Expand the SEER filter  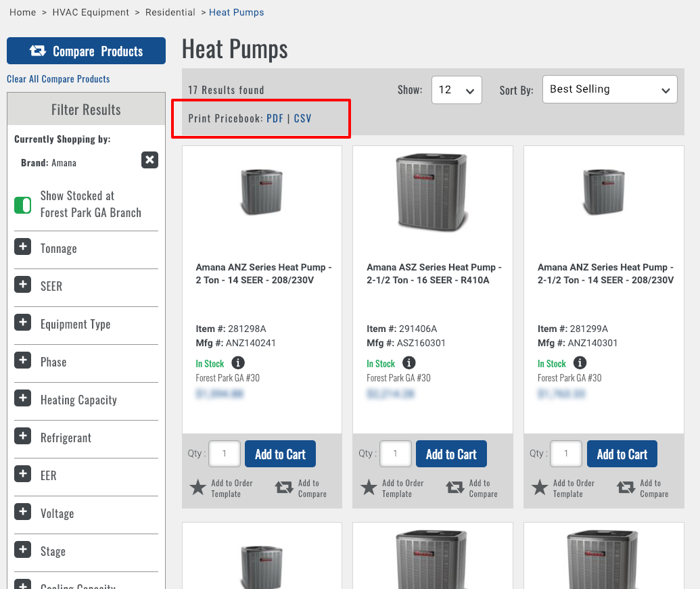[x=23, y=284]
